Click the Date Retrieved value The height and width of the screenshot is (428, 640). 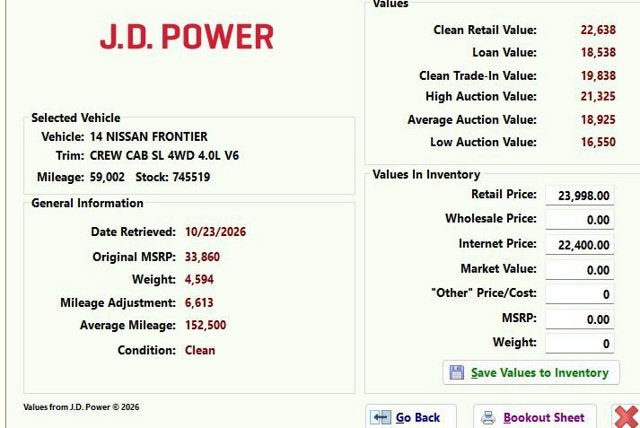(216, 232)
